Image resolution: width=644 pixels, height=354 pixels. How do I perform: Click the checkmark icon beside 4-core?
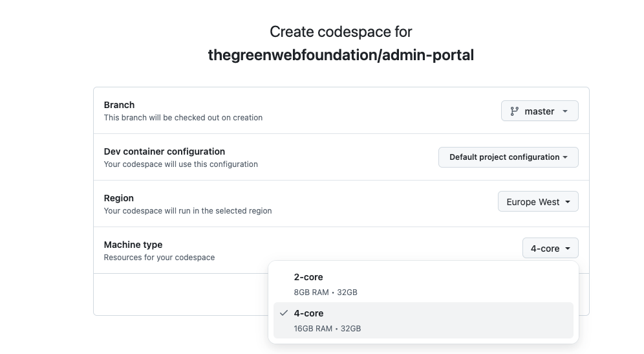click(x=283, y=313)
